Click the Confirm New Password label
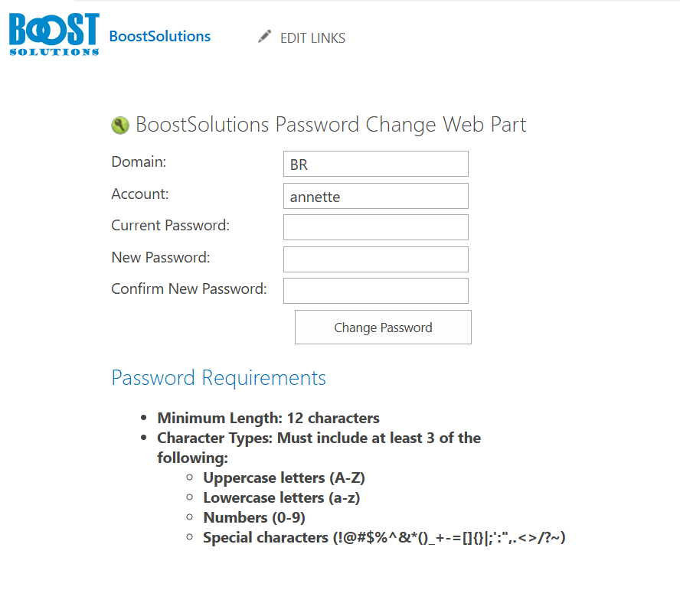Viewport: 680px width, 616px height. coord(189,288)
